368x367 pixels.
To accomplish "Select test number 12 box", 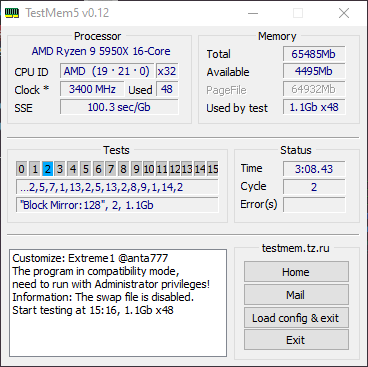I will click(175, 169).
